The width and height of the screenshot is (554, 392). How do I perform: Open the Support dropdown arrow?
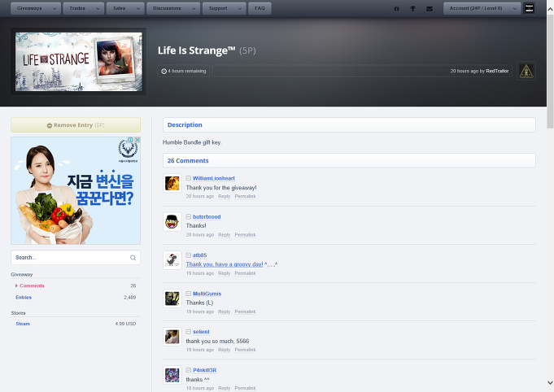(x=240, y=8)
